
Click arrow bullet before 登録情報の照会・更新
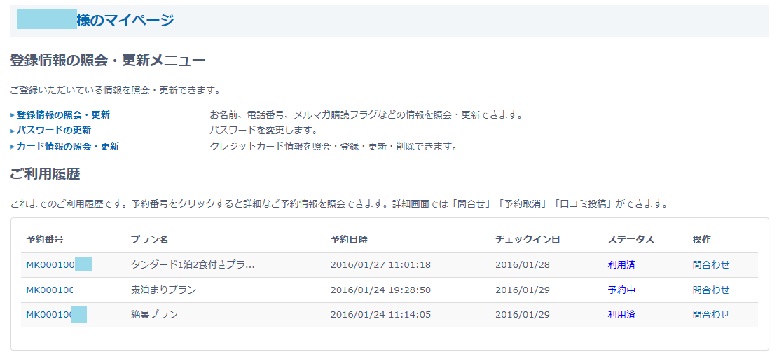(x=12, y=115)
